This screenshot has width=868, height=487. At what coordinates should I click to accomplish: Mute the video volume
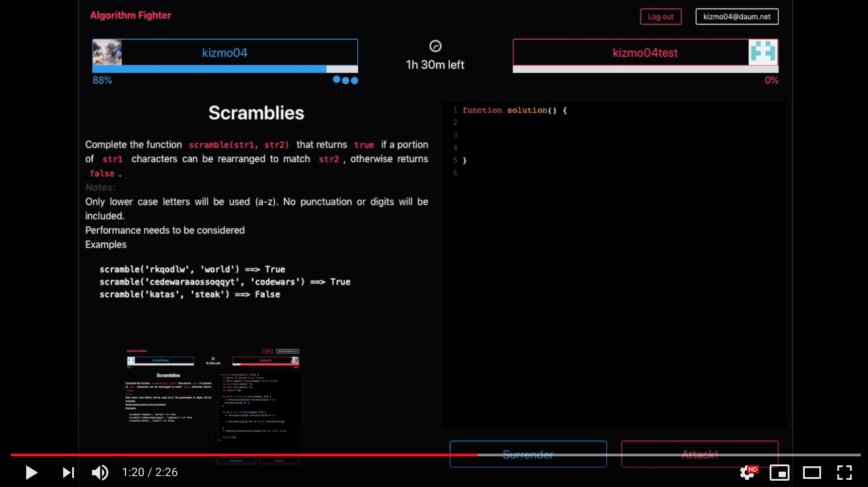coord(100,472)
